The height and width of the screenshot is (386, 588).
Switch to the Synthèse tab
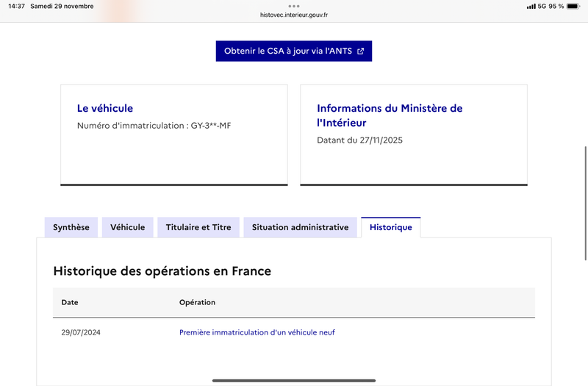point(71,227)
